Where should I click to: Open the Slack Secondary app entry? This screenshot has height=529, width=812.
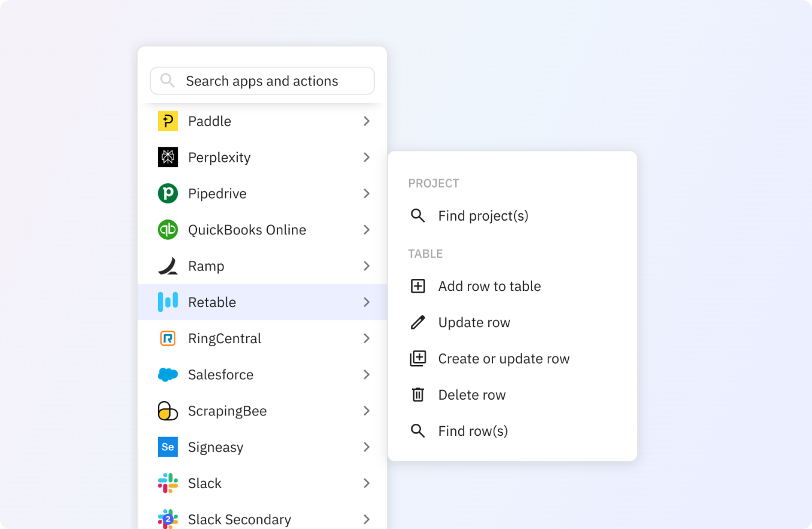click(x=262, y=516)
